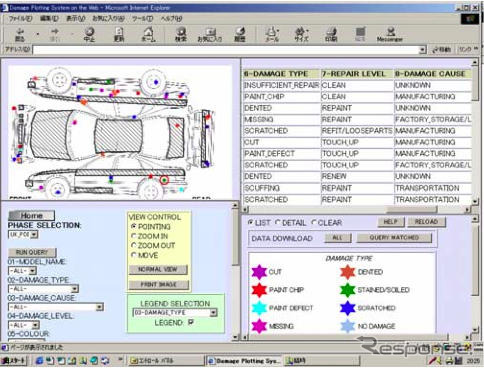Click the QUERY MATCHED download button
The image size is (484, 368).
394,238
